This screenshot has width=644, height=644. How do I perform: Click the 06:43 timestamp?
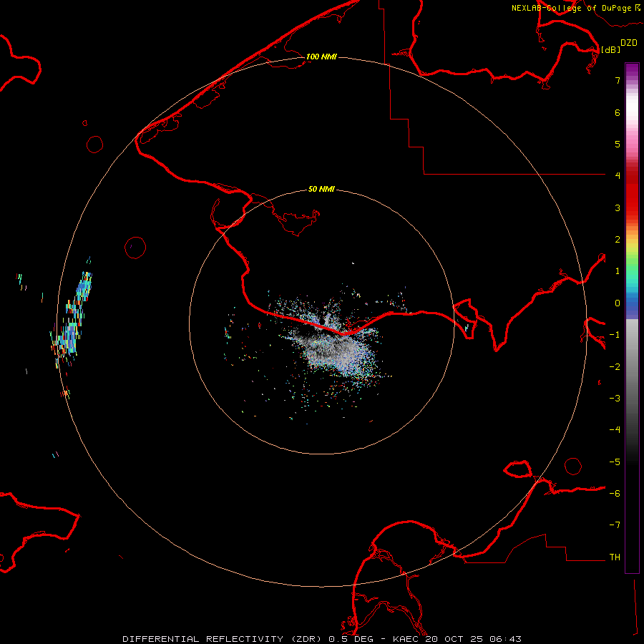tap(507, 639)
